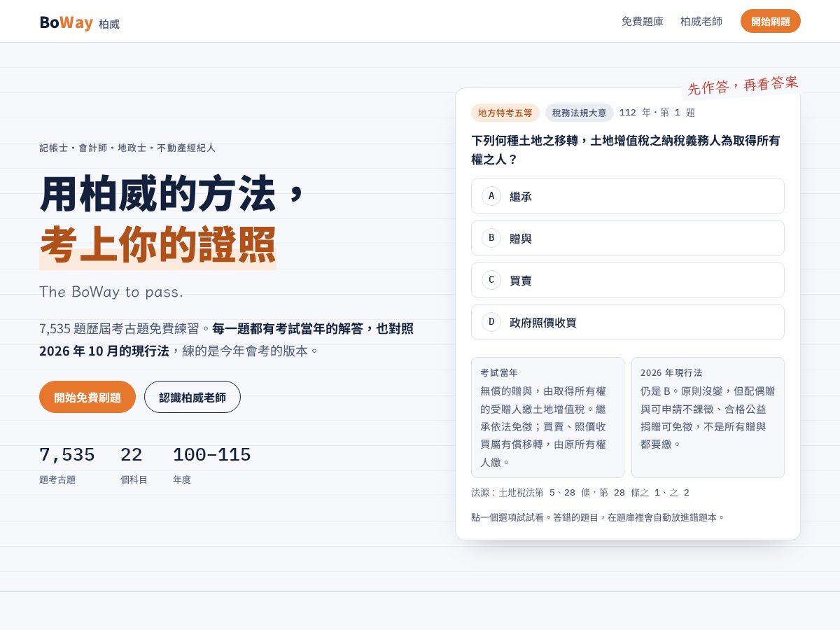Select answer option B 贈與

pyautogui.click(x=628, y=238)
